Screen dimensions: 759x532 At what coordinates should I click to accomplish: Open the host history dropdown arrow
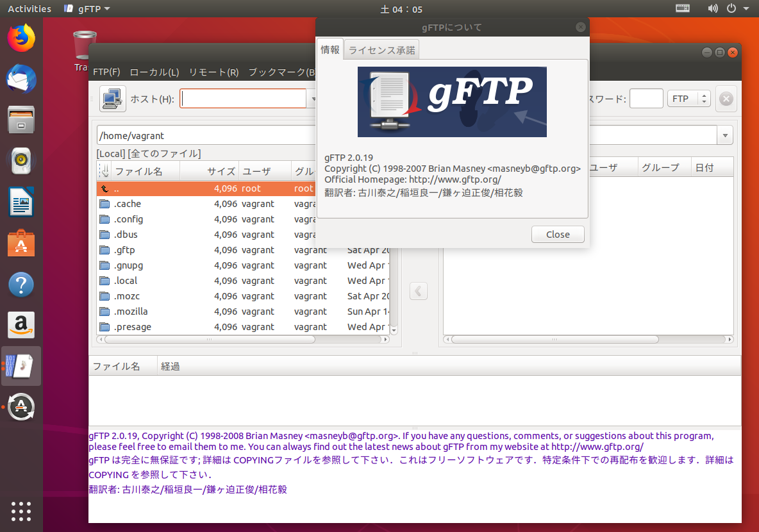coord(313,98)
